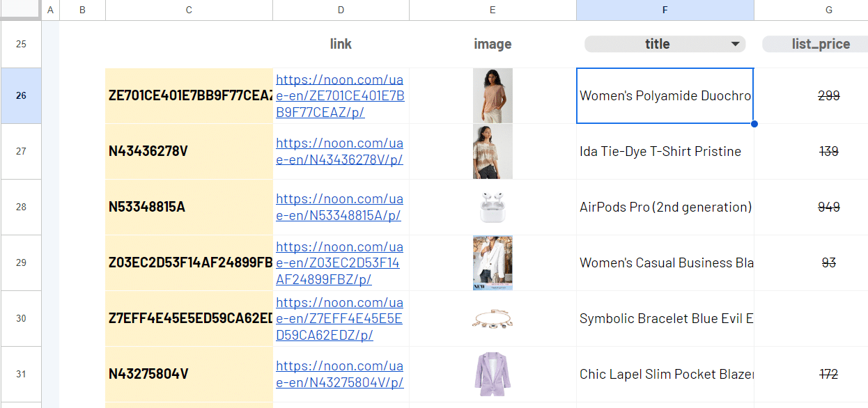Select row 28 header
The width and height of the screenshot is (868, 408).
(x=21, y=207)
